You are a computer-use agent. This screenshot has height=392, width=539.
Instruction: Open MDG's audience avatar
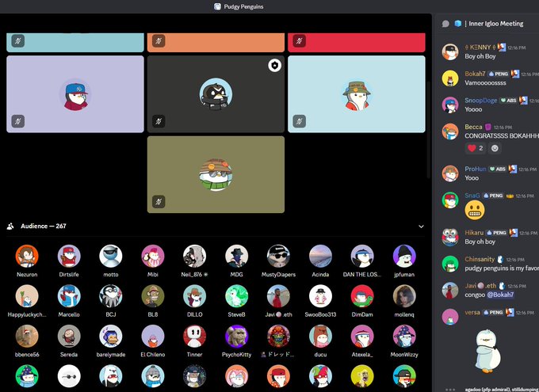(x=236, y=257)
